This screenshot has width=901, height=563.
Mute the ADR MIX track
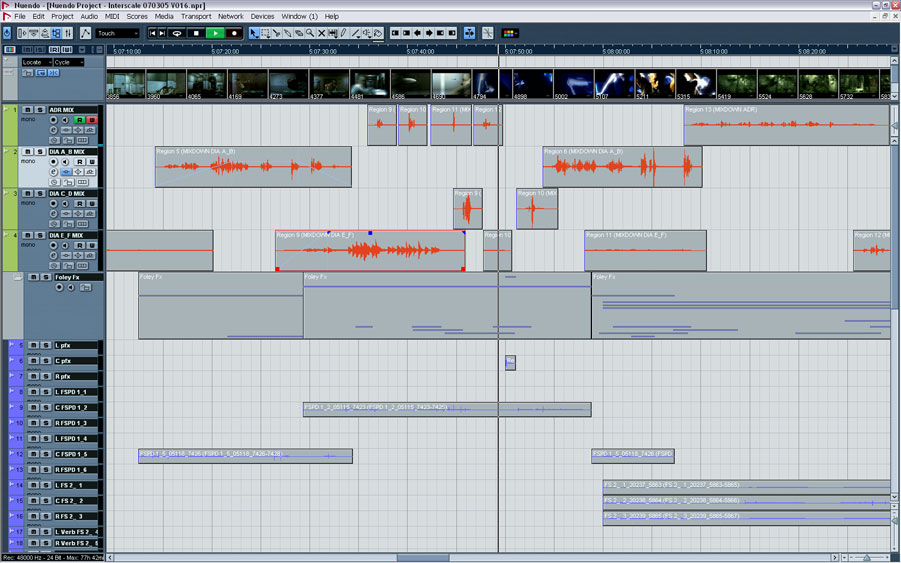click(x=28, y=109)
